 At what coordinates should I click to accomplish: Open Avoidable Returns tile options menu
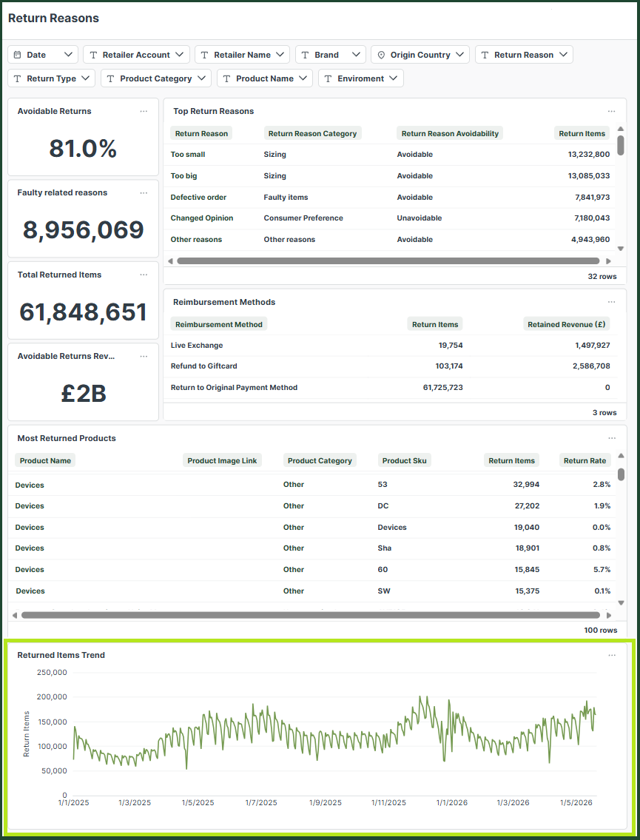pyautogui.click(x=144, y=112)
